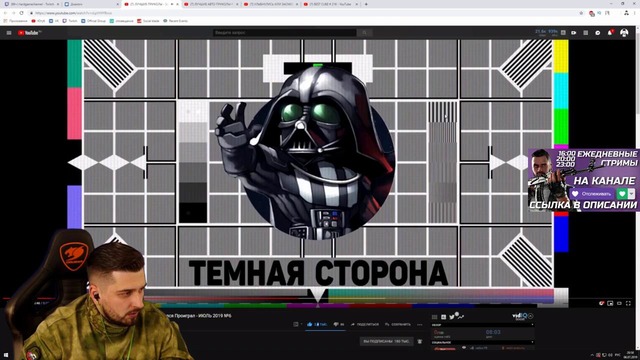Viewport: 640px width, 360px height.
Task: Open the VK bookmark
Action: pyautogui.click(x=54, y=21)
